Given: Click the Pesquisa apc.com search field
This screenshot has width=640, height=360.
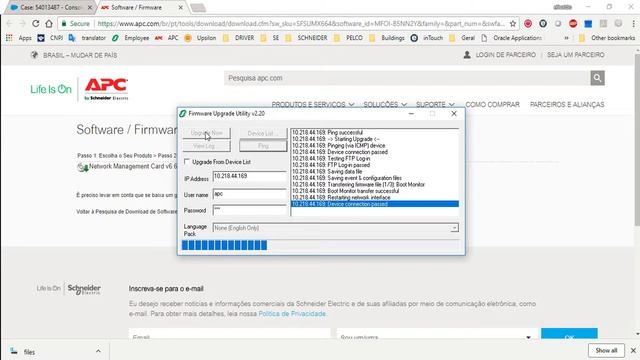Looking at the screenshot, I should 407,78.
